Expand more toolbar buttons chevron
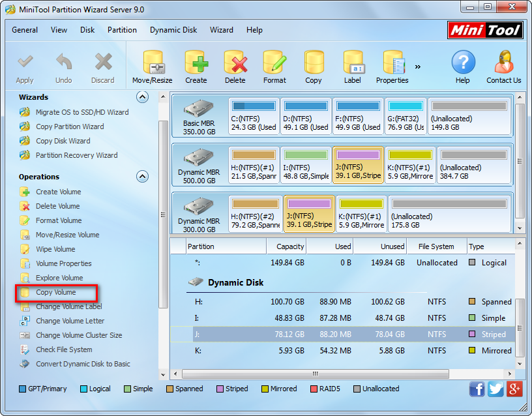Image resolution: width=532 pixels, height=416 pixels. pos(418,67)
